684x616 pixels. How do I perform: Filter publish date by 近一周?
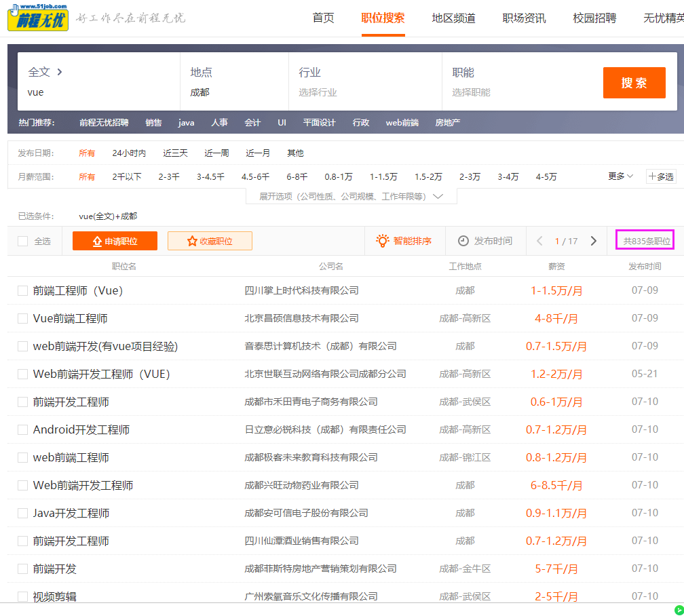217,153
